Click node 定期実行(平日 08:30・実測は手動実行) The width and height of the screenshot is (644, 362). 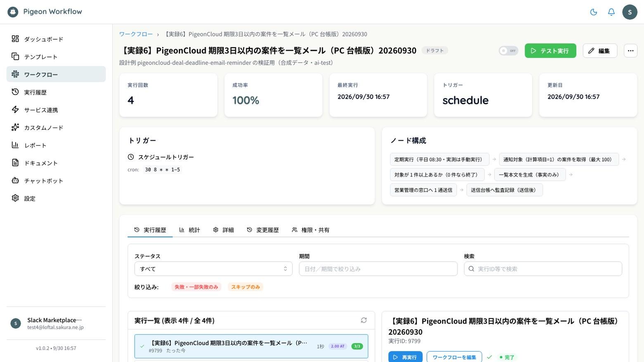[x=440, y=159]
